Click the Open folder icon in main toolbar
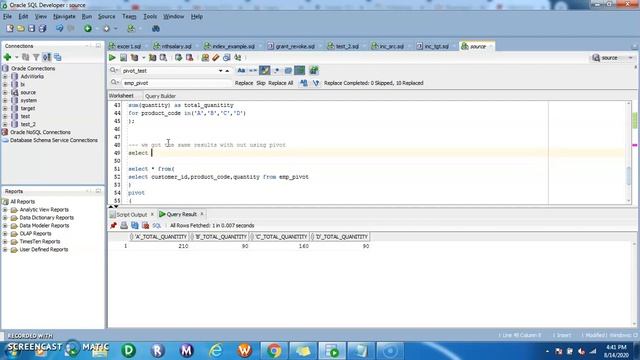The height and width of the screenshot is (360, 640). point(20,29)
